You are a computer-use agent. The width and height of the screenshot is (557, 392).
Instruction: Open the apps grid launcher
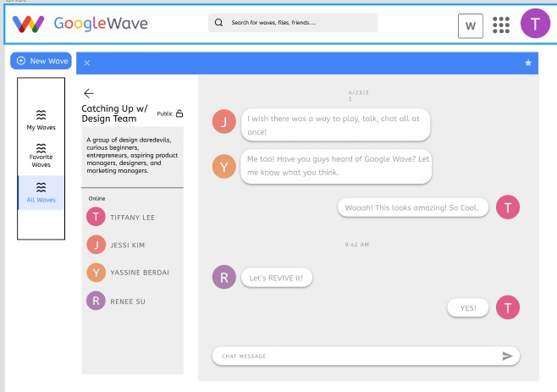coord(501,25)
